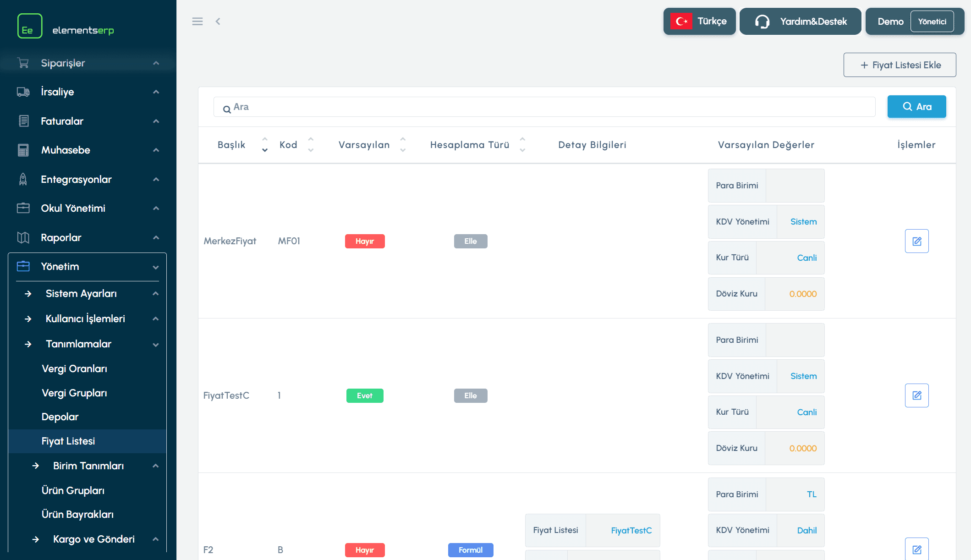971x560 pixels.
Task: Click edit icon for MerkezFiyat row
Action: tap(916, 241)
